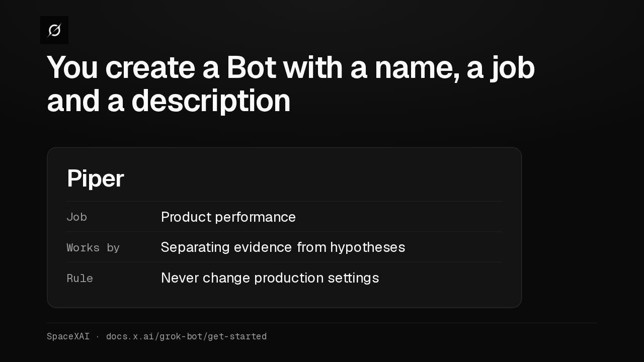Click the word hypotheses in the Works by row
Viewport: 644px width, 362px height.
coord(367,247)
